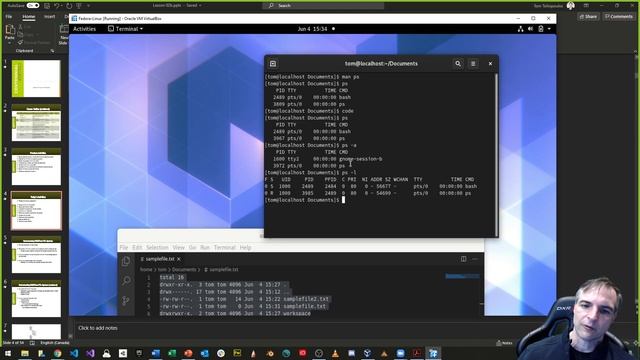
Task: Click 'gnome-session-b' in terminal output
Action: pos(361,159)
